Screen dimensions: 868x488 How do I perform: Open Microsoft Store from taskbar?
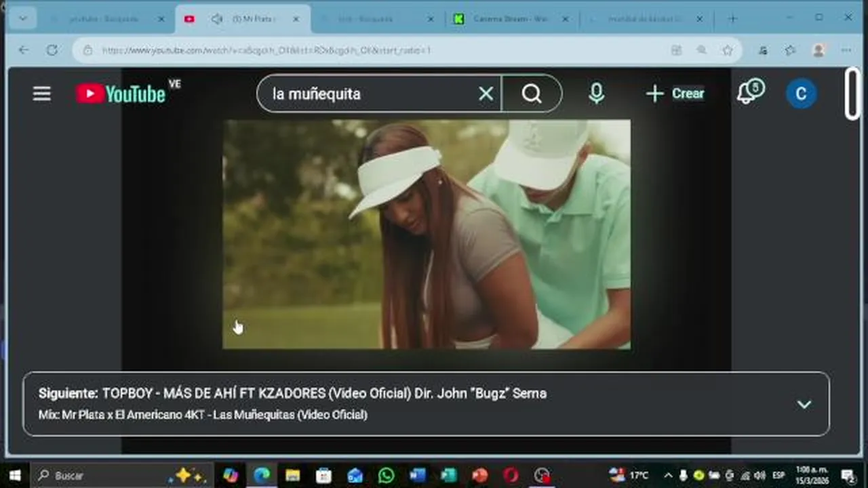(x=323, y=476)
